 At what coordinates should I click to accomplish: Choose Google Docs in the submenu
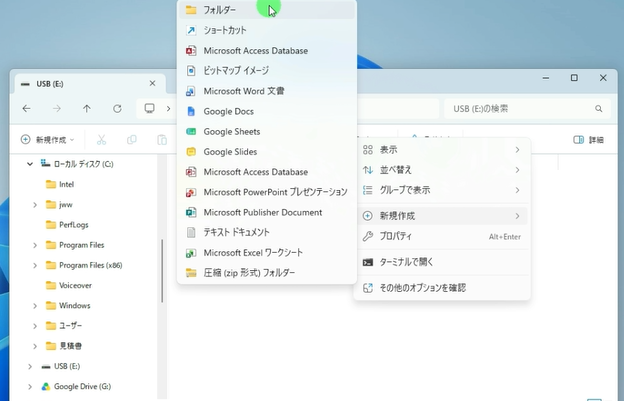tap(267, 111)
